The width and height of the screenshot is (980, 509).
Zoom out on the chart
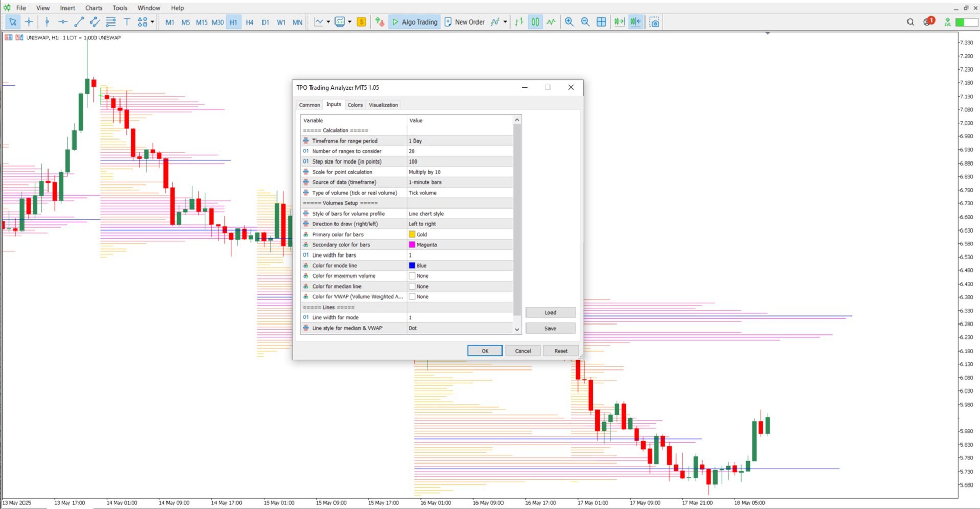[585, 22]
